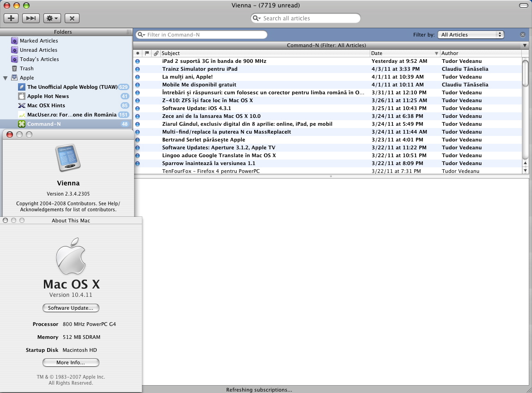532x393 pixels.
Task: Sort by the flag column header
Action: [147, 53]
